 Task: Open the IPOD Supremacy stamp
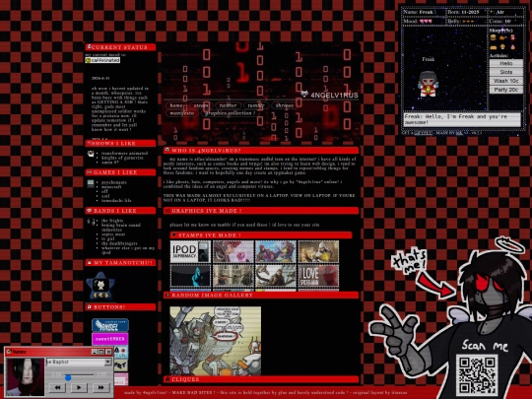tap(190, 252)
